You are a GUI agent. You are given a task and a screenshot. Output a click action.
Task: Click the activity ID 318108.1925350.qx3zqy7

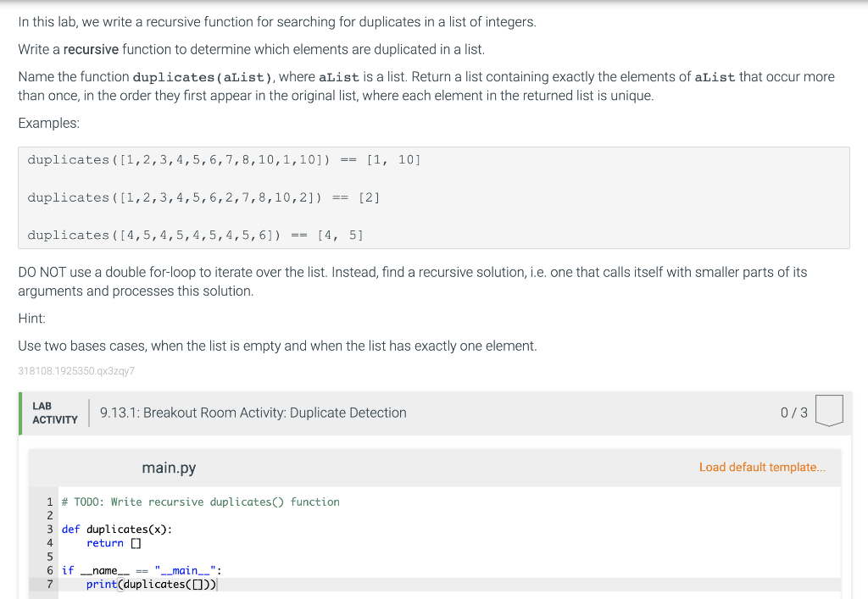[x=76, y=371]
